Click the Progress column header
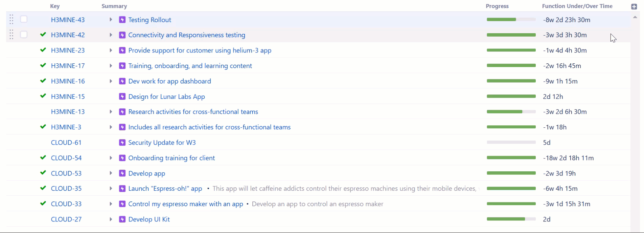The image size is (644, 233). point(497,6)
